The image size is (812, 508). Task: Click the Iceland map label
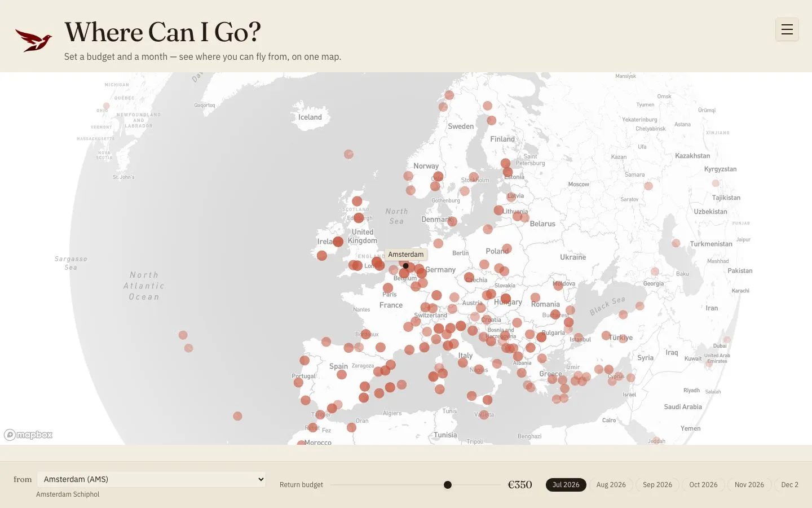[x=310, y=117]
